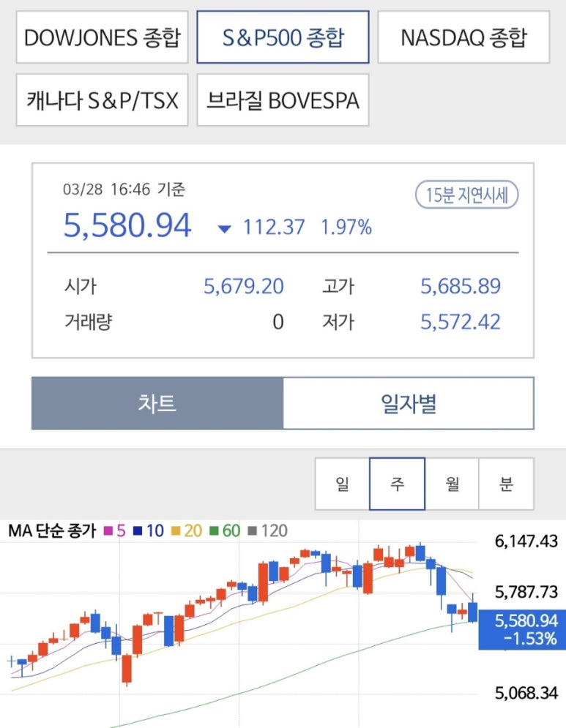
Task: Click the green MA 60 legend swatch
Action: [x=214, y=530]
